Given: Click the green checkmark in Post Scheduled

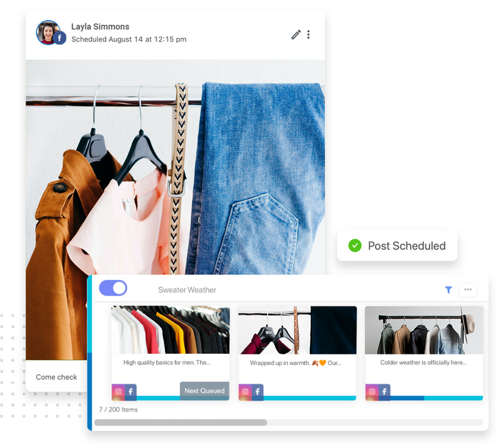Looking at the screenshot, I should (x=354, y=246).
